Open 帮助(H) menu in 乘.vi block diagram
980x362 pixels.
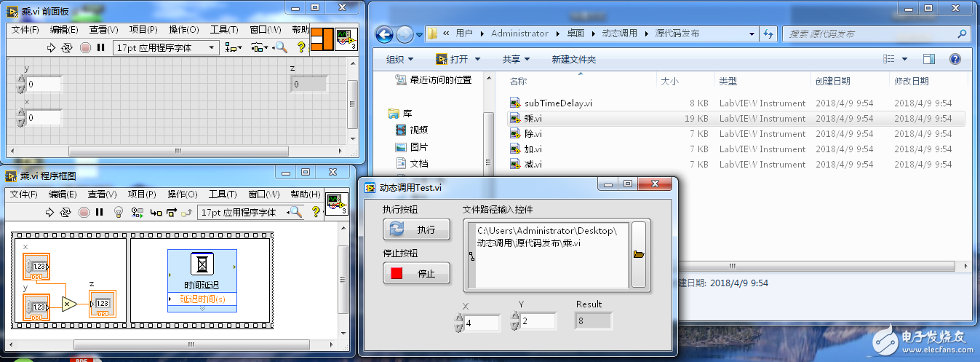pos(306,194)
